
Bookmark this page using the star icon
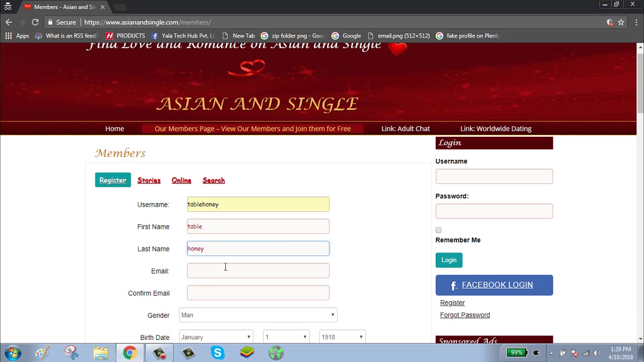coord(621,22)
